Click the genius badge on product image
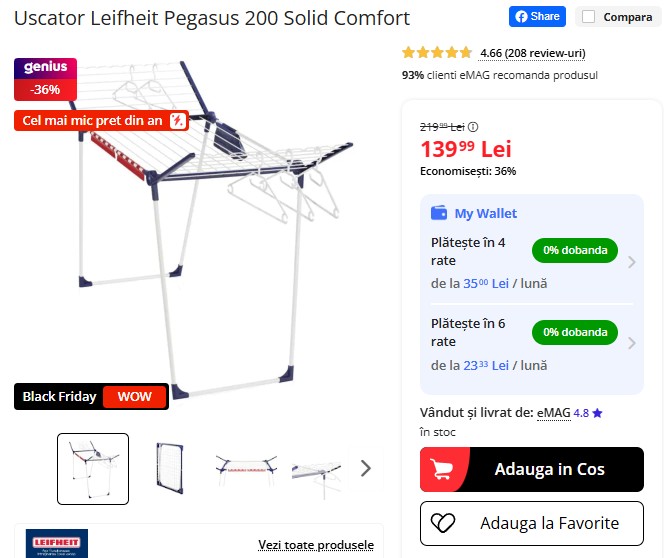664x558 pixels. tap(44, 67)
